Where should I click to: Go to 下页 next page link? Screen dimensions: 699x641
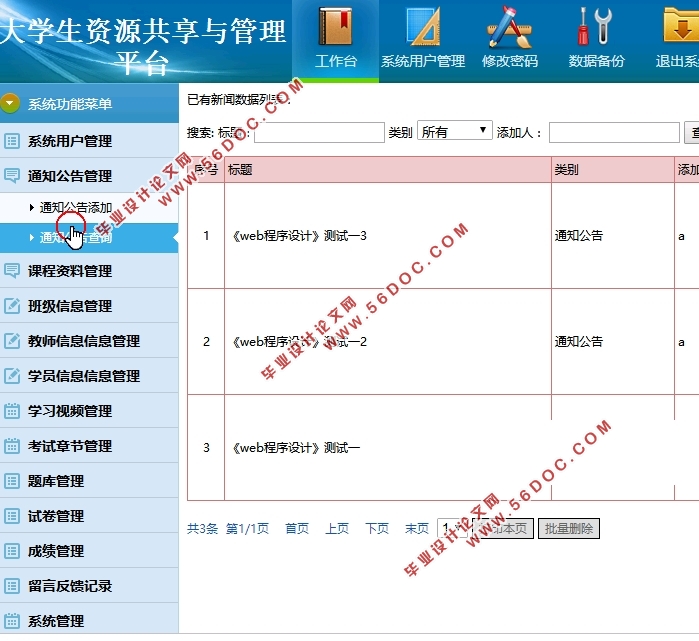(377, 529)
